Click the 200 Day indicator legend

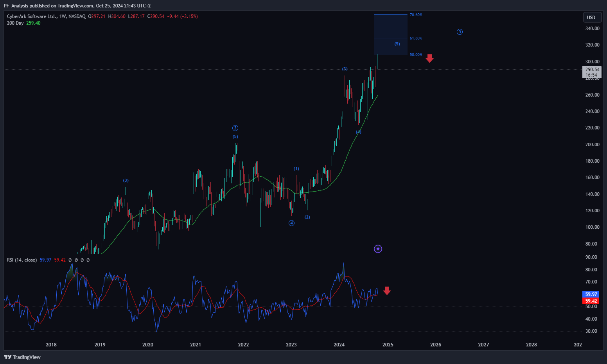(x=23, y=23)
